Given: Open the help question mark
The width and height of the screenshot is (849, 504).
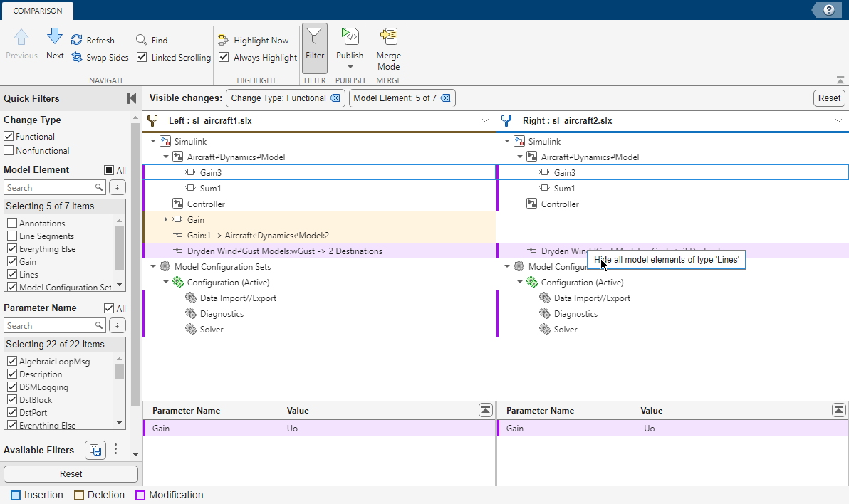Looking at the screenshot, I should [828, 10].
